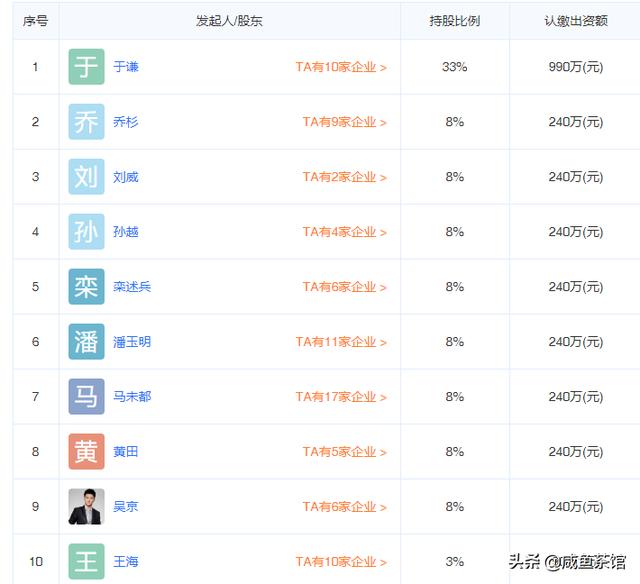Click the teal 栾 avatar icon
640x584 pixels.
[86, 286]
